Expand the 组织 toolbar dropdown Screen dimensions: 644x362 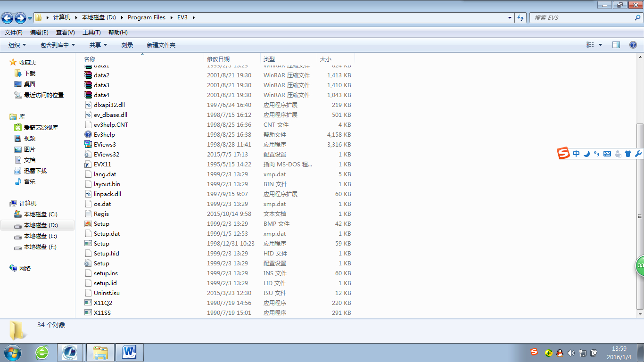click(17, 45)
